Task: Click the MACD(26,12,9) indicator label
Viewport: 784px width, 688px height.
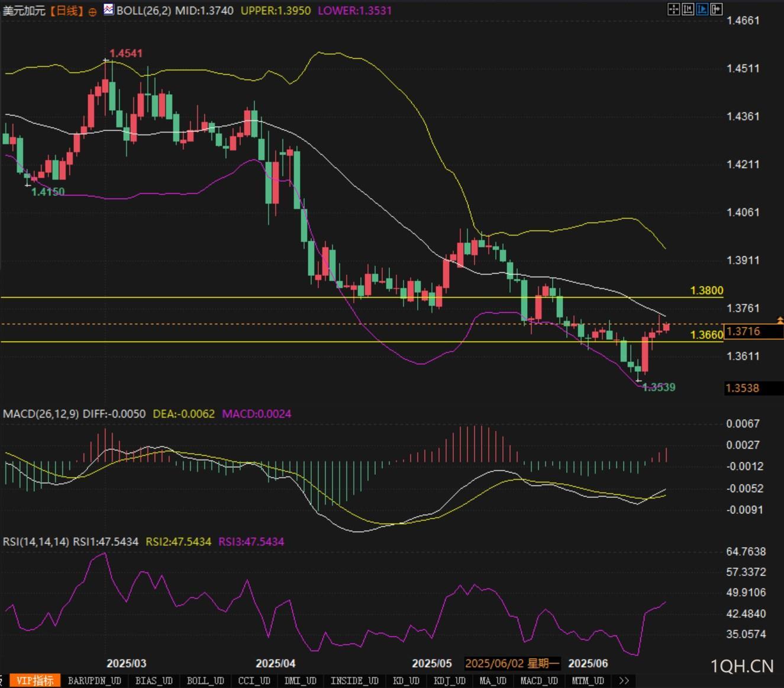Action: (x=40, y=414)
